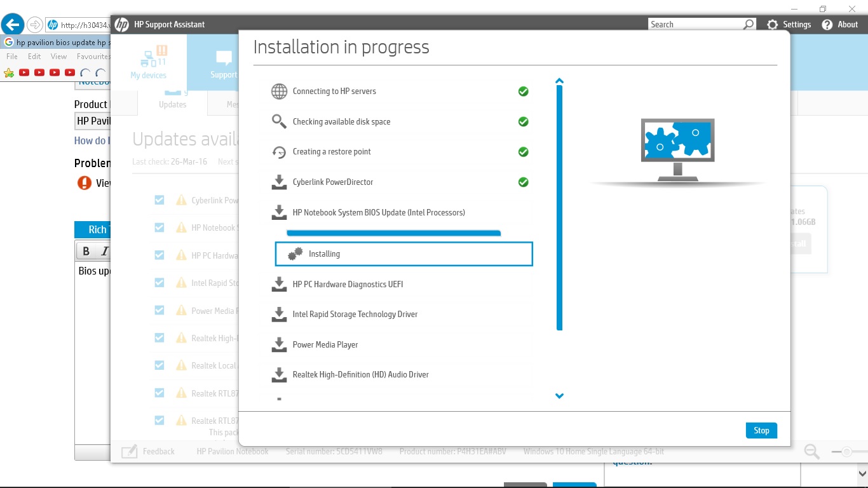Viewport: 868px width, 488px height.
Task: Click the restore point clock icon
Action: (x=279, y=152)
